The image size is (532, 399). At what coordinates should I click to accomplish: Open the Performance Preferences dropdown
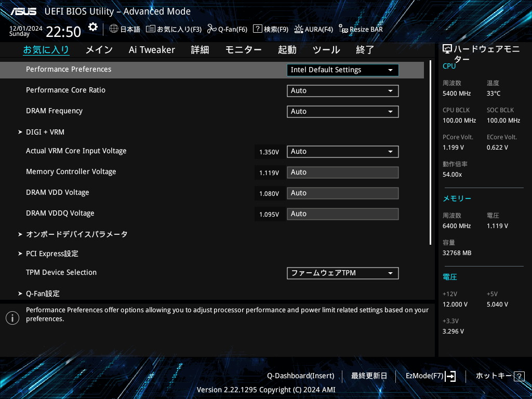[x=343, y=70]
